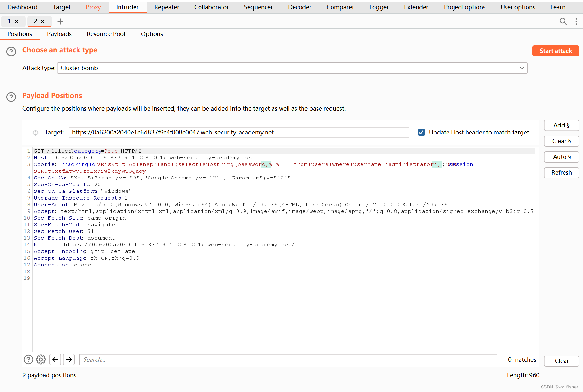Click the Auto § button
This screenshot has height=392, width=583.
[561, 157]
